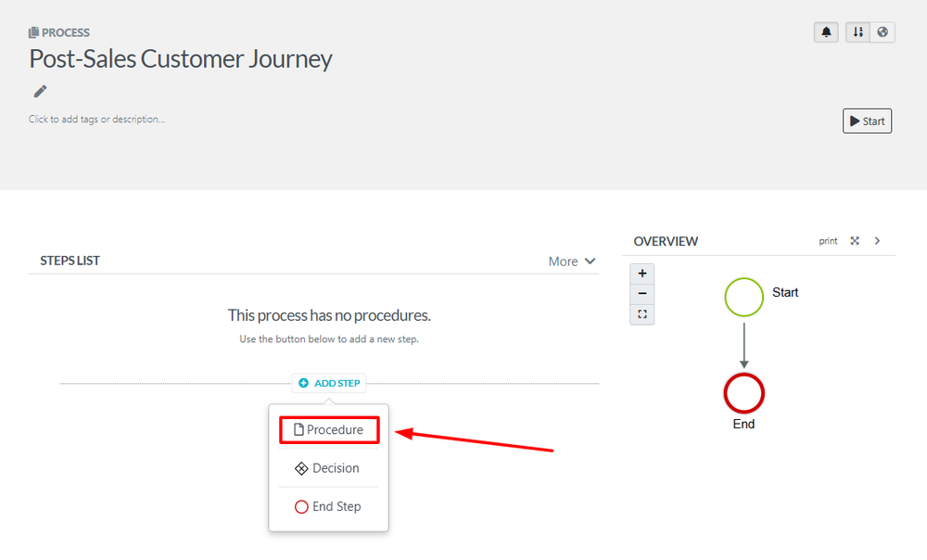Zoom in the overview diagram with plus
Image resolution: width=927 pixels, height=560 pixels.
641,274
